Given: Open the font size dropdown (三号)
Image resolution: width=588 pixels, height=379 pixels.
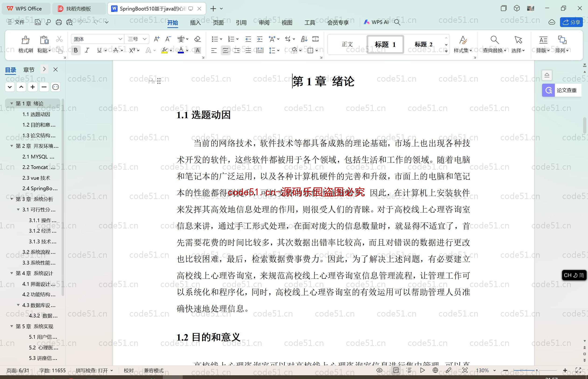Looking at the screenshot, I should click(x=145, y=39).
